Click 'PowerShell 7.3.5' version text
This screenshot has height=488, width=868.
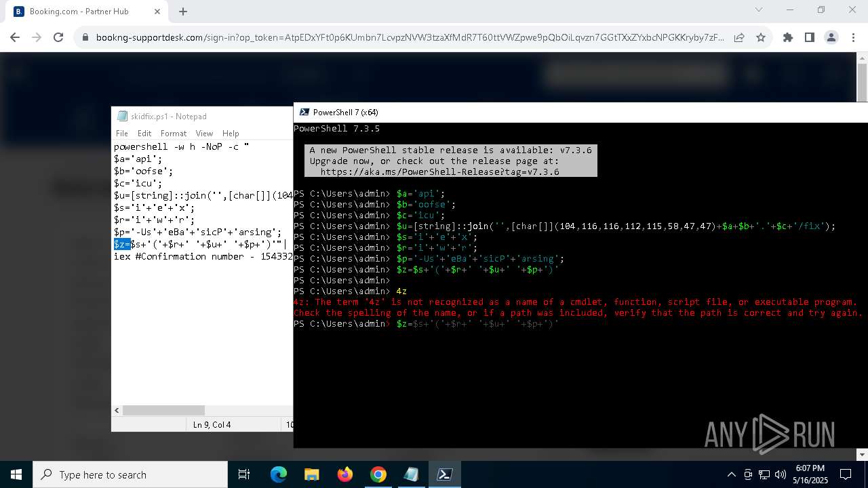coord(336,129)
